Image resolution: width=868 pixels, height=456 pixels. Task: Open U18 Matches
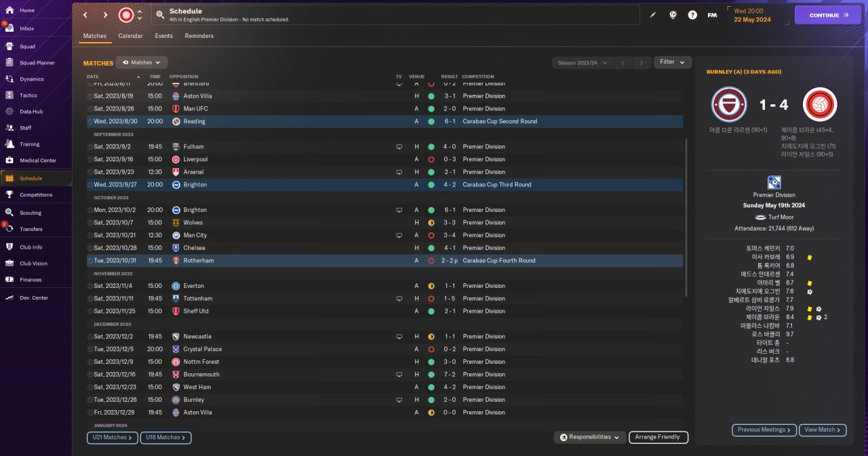pyautogui.click(x=165, y=438)
